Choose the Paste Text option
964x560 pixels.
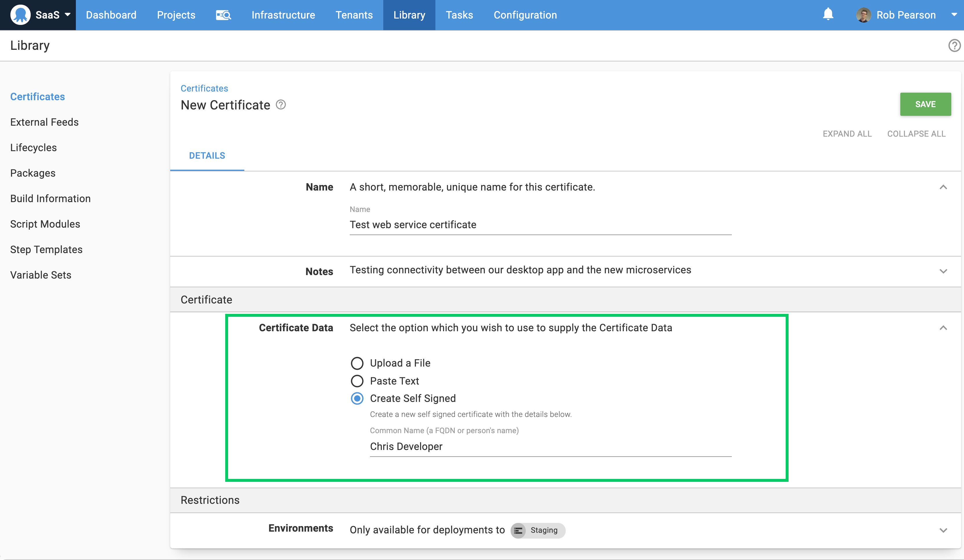357,381
